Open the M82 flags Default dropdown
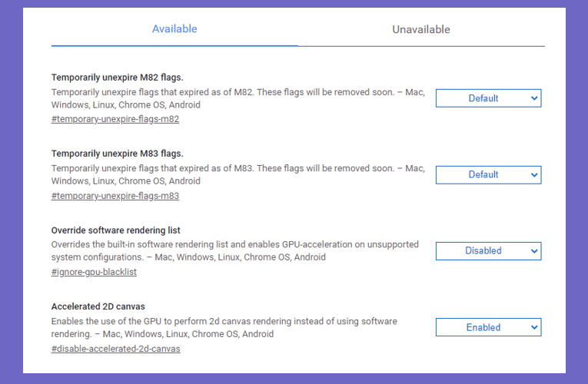The height and width of the screenshot is (384, 588). pyautogui.click(x=488, y=98)
